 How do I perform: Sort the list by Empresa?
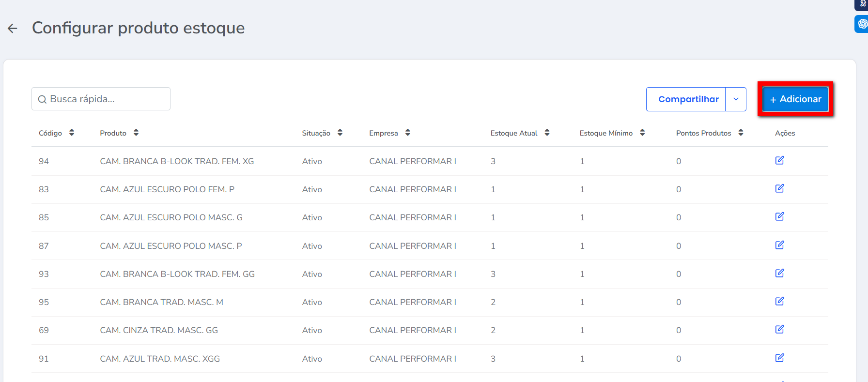tap(408, 133)
